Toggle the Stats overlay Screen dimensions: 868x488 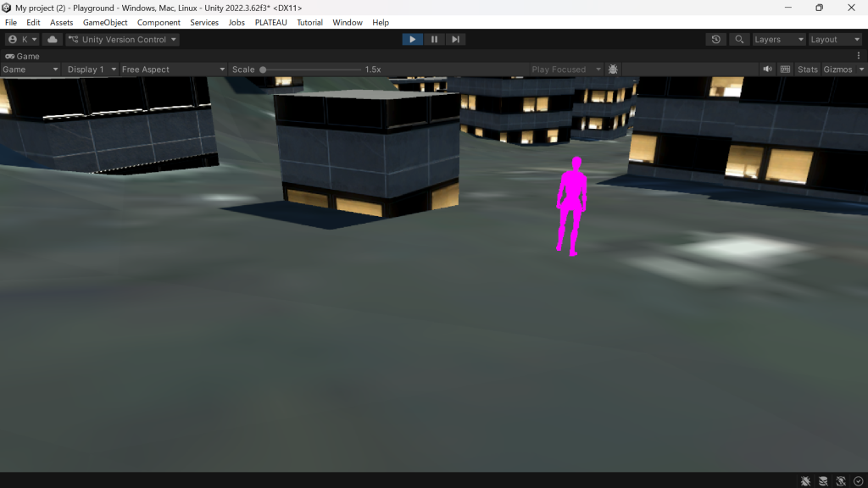(x=808, y=69)
